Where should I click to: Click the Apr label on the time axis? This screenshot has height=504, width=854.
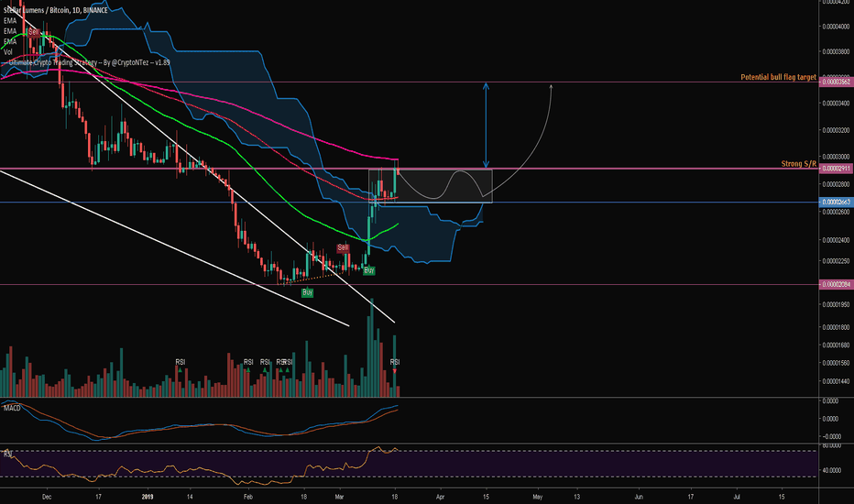click(x=440, y=497)
